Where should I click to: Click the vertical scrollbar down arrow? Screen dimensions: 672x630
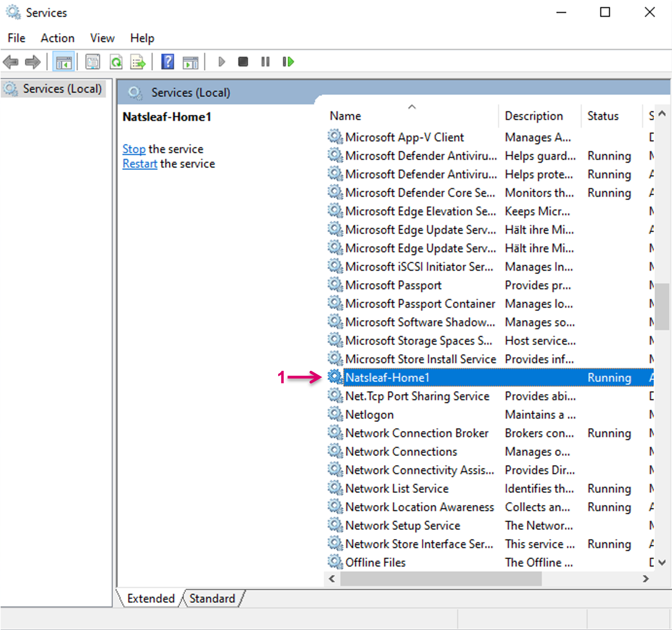(662, 563)
